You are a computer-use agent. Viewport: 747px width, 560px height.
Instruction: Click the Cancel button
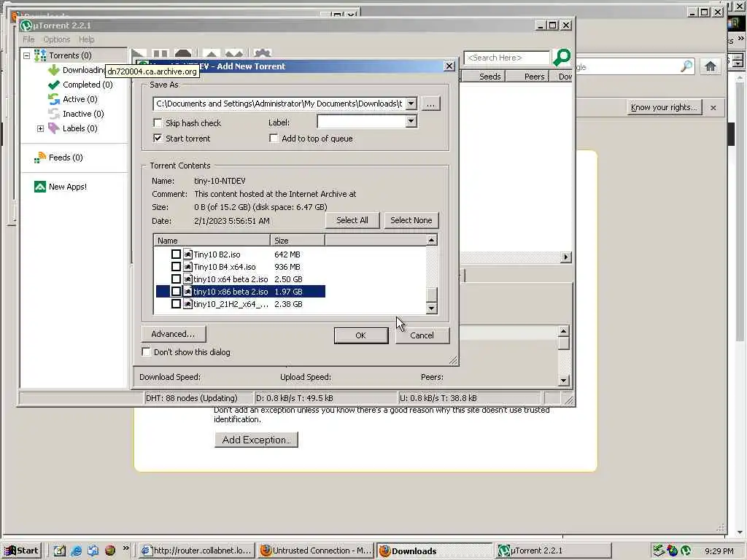[422, 335]
